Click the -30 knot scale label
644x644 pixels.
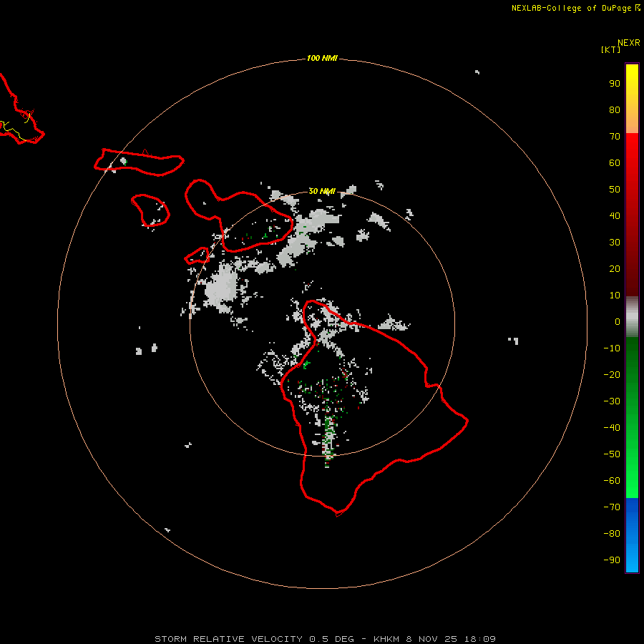click(612, 401)
